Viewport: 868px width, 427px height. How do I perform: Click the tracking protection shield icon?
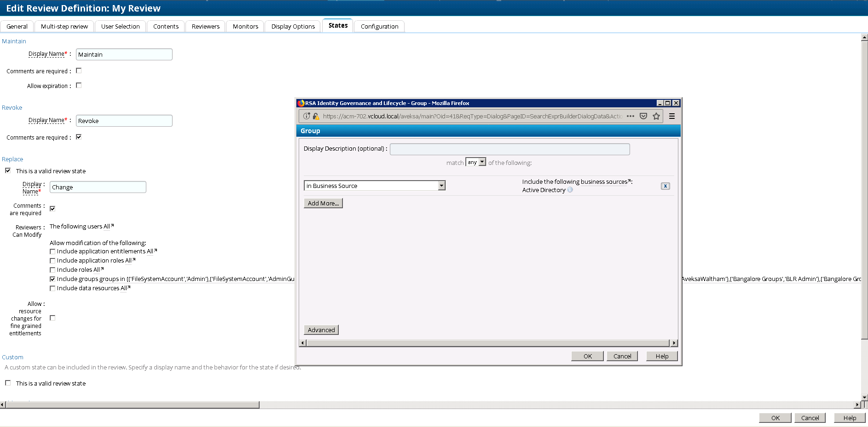click(643, 116)
